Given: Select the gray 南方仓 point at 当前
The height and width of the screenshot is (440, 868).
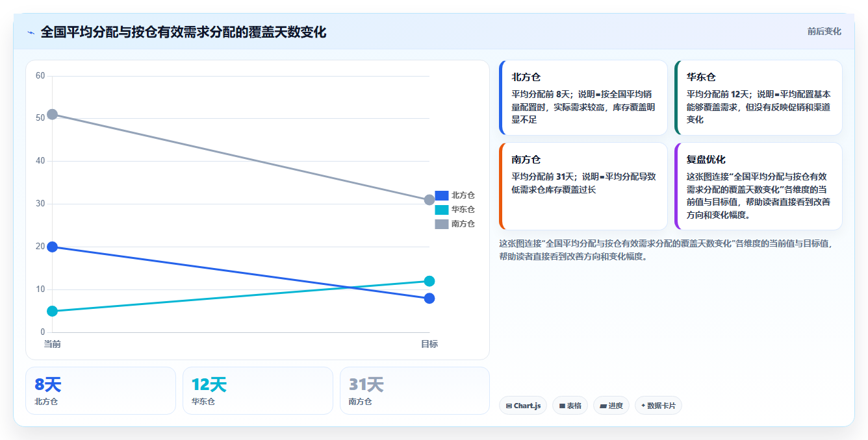Looking at the screenshot, I should [x=53, y=114].
